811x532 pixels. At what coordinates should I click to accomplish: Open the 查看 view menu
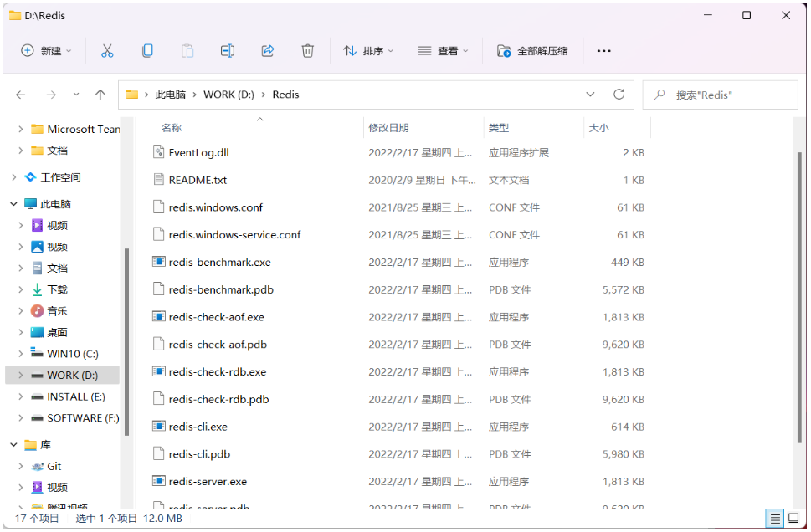[443, 51]
